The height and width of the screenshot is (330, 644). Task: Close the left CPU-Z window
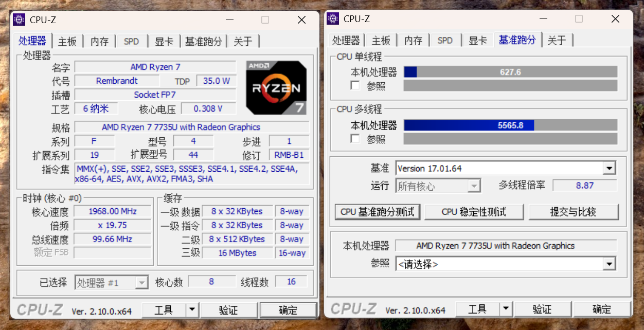click(301, 20)
